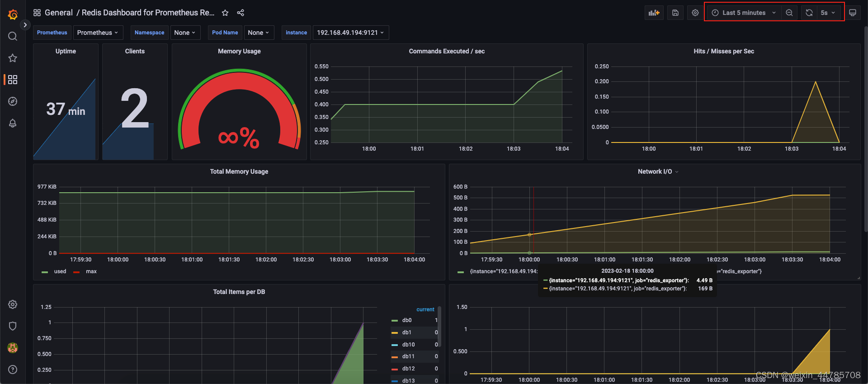This screenshot has width=868, height=384.
Task: Click the Network I/O panel resize handle
Action: tap(859, 278)
